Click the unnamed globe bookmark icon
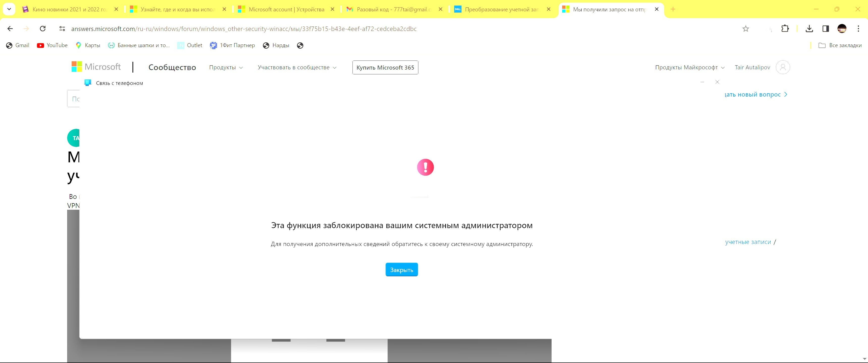Screen dimensions: 868x363 [x=300, y=45]
